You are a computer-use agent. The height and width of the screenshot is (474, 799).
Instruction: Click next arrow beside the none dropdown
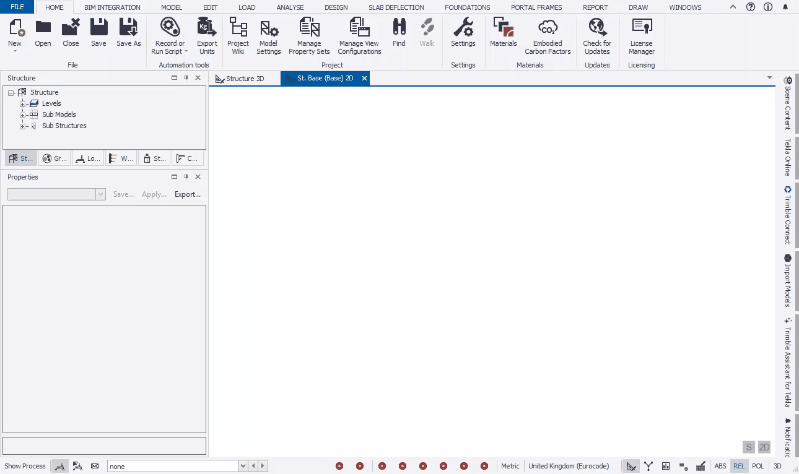coord(263,466)
